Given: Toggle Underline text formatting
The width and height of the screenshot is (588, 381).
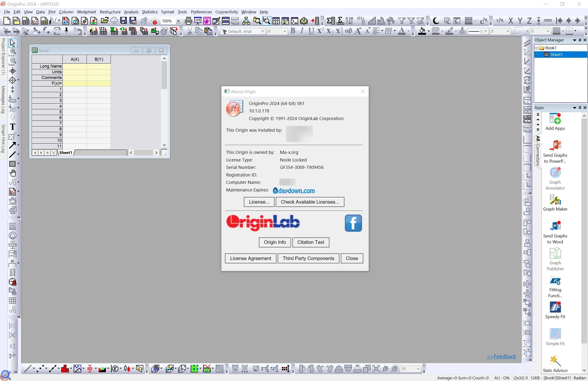Looking at the screenshot, I should pyautogui.click(x=311, y=31).
